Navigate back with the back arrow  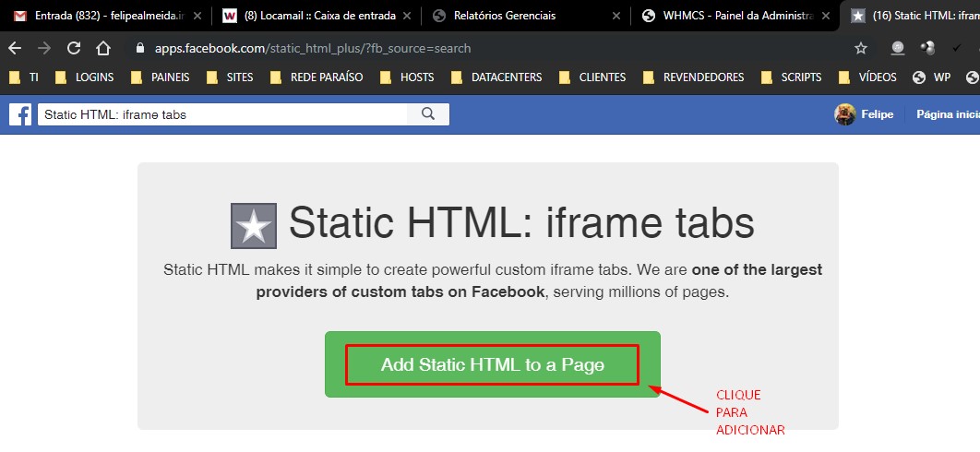[x=16, y=48]
